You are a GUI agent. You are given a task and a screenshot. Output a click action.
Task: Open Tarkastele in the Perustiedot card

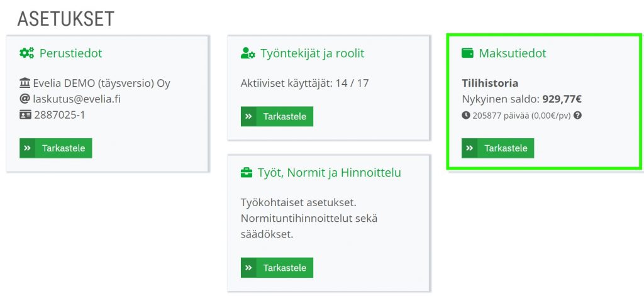(x=56, y=148)
